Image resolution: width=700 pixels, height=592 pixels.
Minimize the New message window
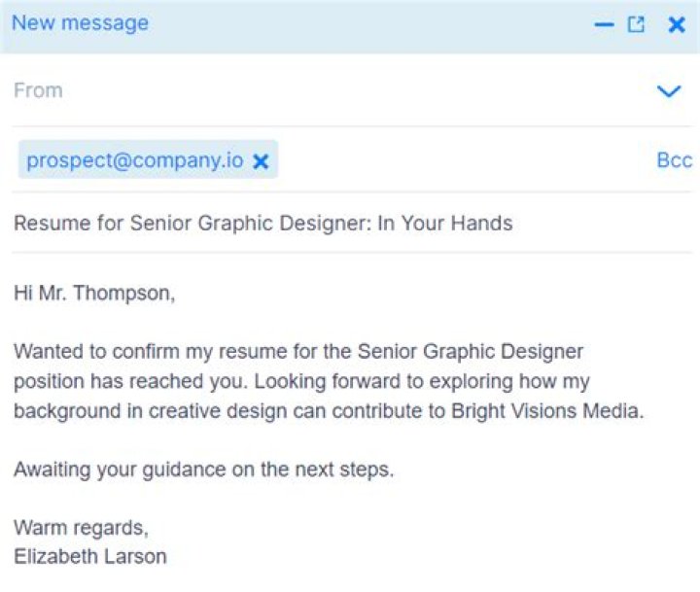click(604, 25)
